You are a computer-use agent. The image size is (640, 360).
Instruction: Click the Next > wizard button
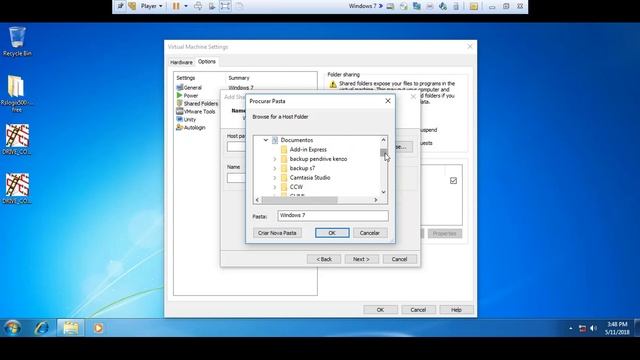coord(361,259)
